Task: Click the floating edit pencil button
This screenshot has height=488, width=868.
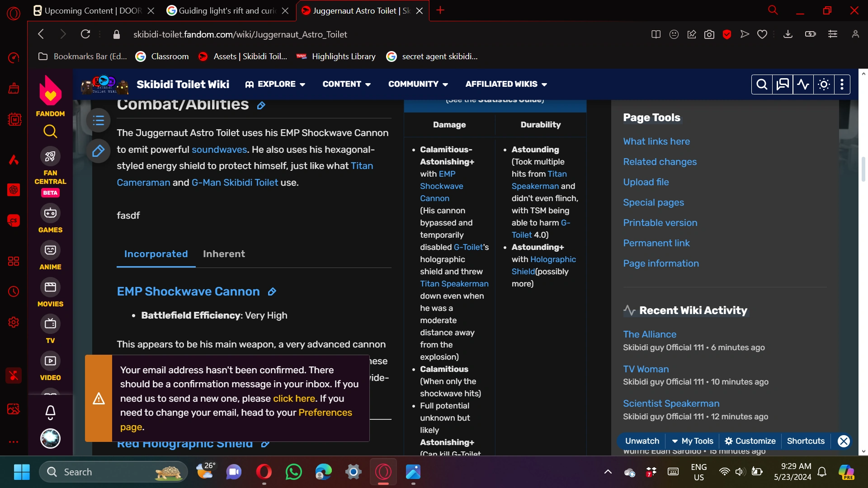Action: click(98, 151)
